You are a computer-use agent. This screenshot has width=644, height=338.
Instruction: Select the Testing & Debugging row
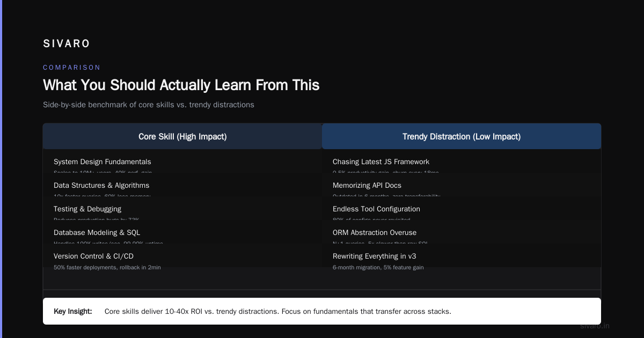coord(182,208)
